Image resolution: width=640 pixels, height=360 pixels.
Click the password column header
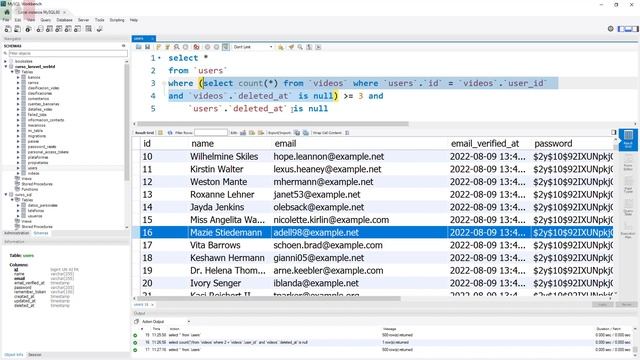[x=553, y=144]
